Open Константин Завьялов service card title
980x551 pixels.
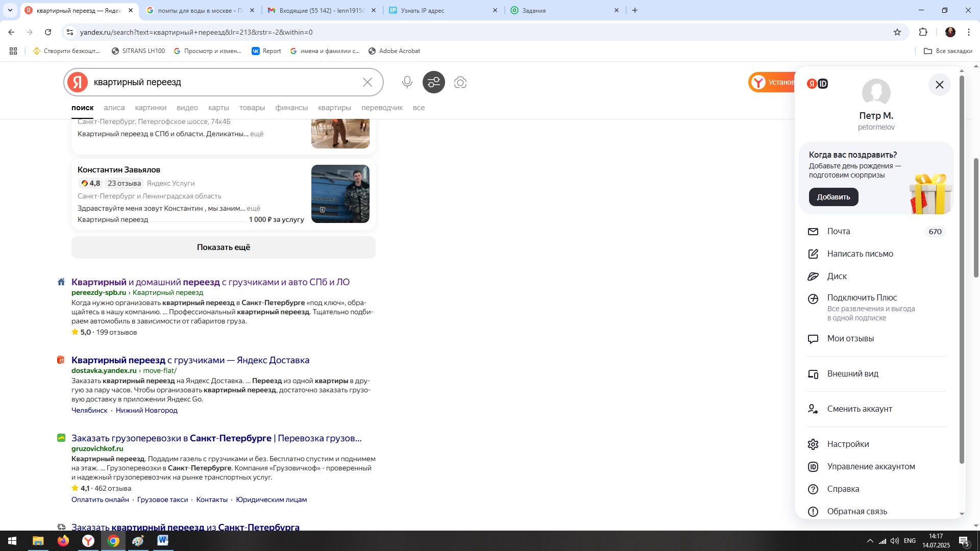click(119, 170)
